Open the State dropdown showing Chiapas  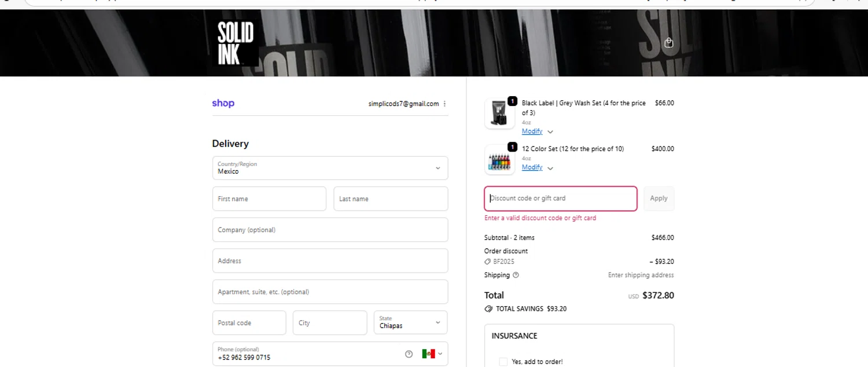coord(411,322)
